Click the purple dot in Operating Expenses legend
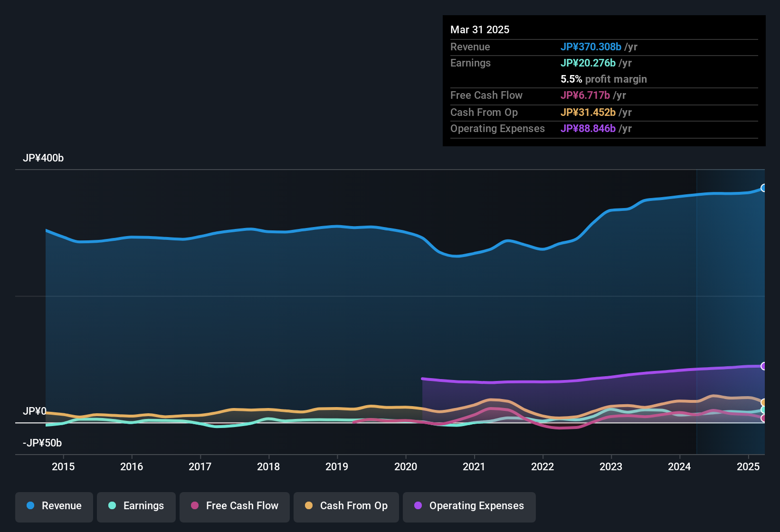780x532 pixels. 418,505
